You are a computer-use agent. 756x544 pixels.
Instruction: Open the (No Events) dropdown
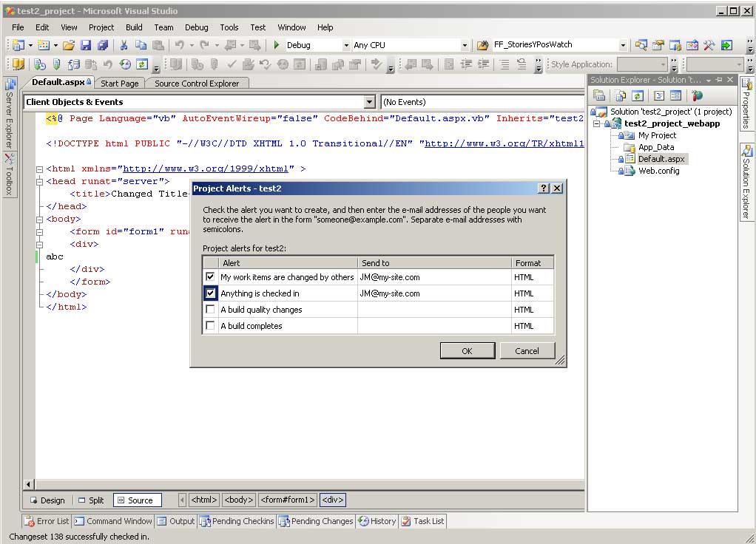483,102
